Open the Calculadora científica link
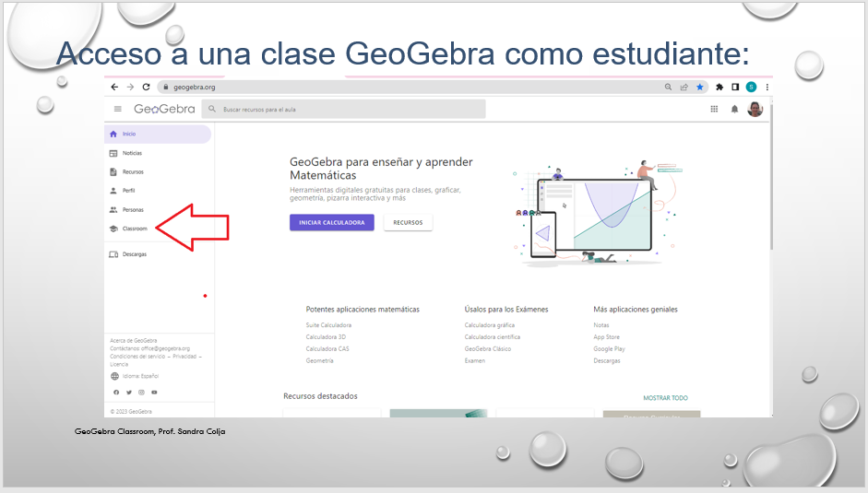The height and width of the screenshot is (493, 868). click(493, 337)
